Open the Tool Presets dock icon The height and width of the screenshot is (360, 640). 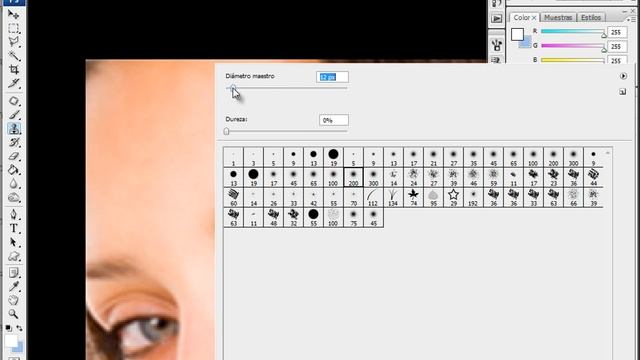tap(497, 45)
